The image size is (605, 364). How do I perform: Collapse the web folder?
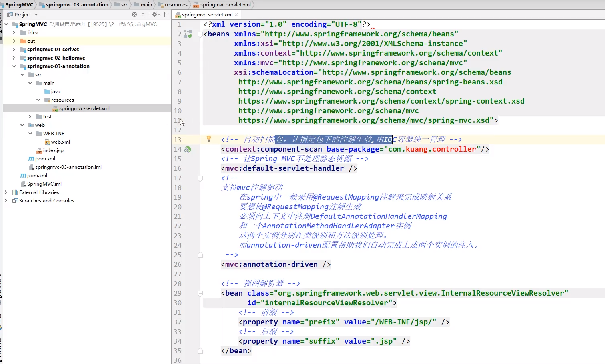click(22, 125)
